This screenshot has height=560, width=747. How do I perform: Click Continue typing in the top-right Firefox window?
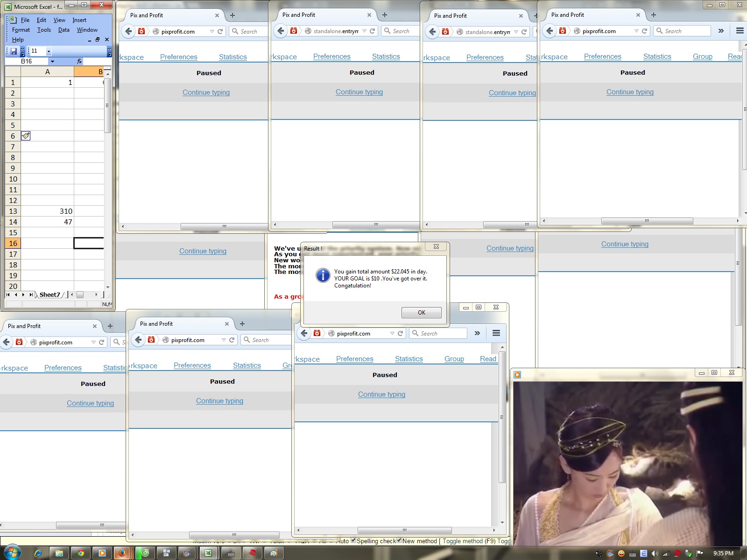(630, 92)
